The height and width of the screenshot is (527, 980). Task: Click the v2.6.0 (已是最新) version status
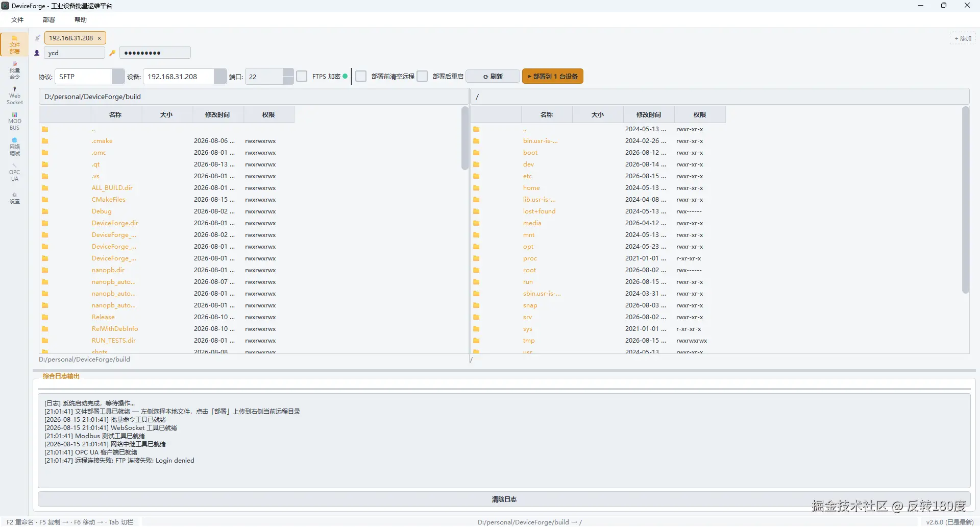click(x=949, y=522)
